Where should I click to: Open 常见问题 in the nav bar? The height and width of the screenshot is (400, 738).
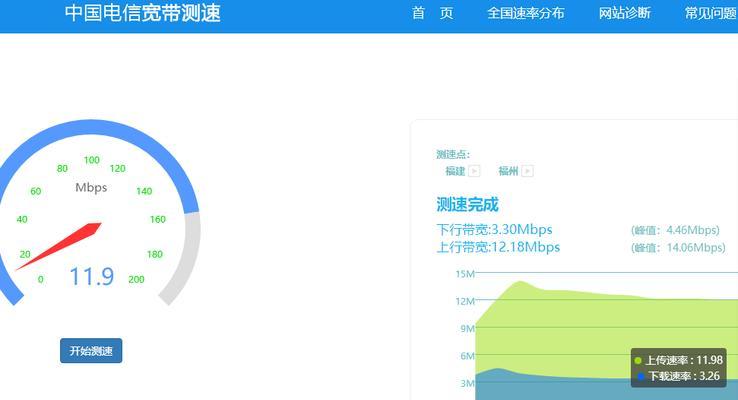click(x=711, y=13)
